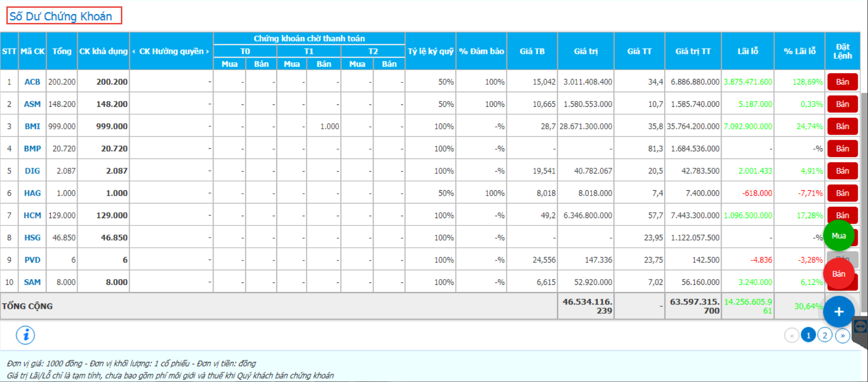This screenshot has width=868, height=382.
Task: Select page 1 in pagination
Action: [x=808, y=336]
